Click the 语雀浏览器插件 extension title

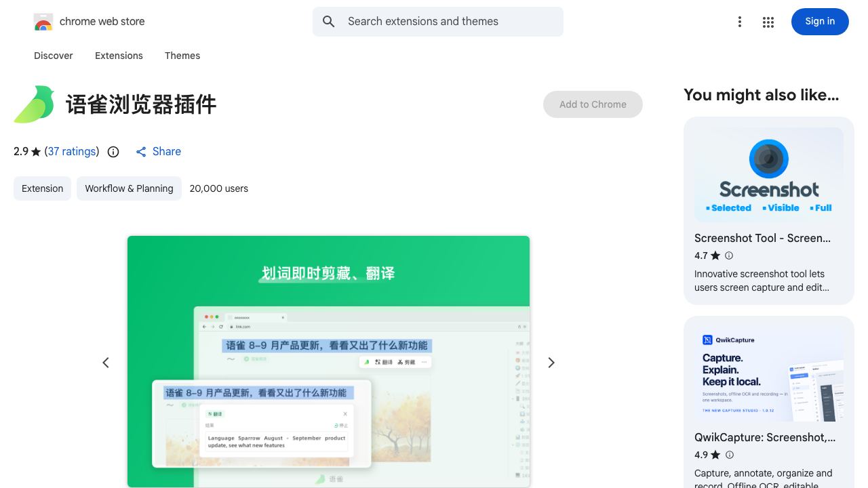pyautogui.click(x=141, y=104)
